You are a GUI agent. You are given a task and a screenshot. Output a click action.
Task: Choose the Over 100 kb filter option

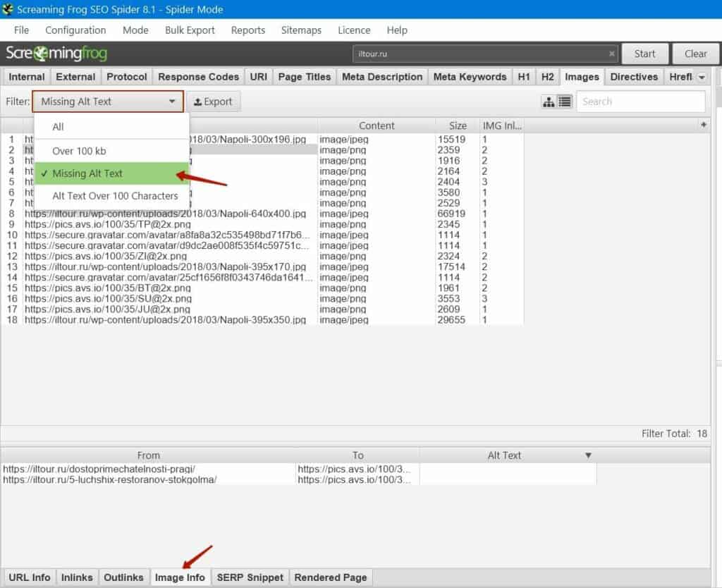(111, 151)
